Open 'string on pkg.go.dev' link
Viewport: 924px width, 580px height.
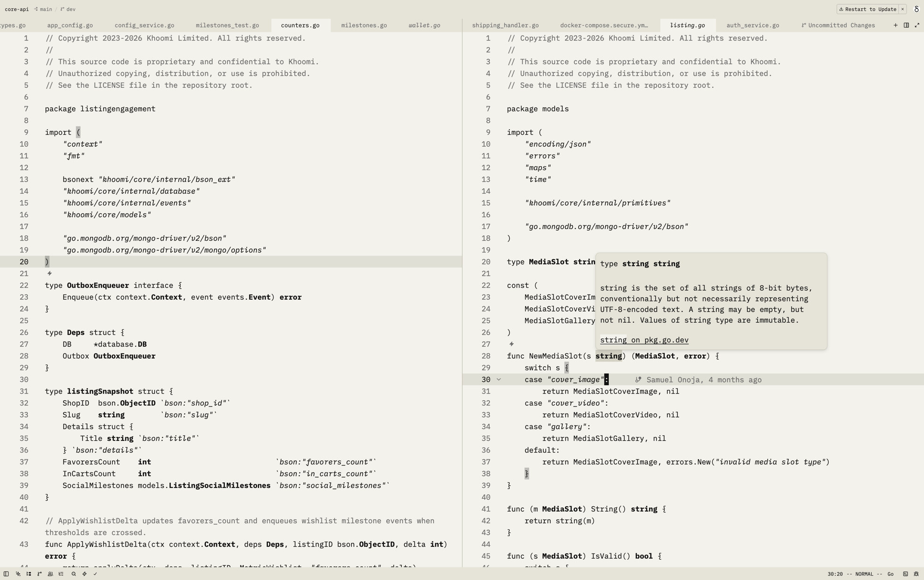point(644,340)
